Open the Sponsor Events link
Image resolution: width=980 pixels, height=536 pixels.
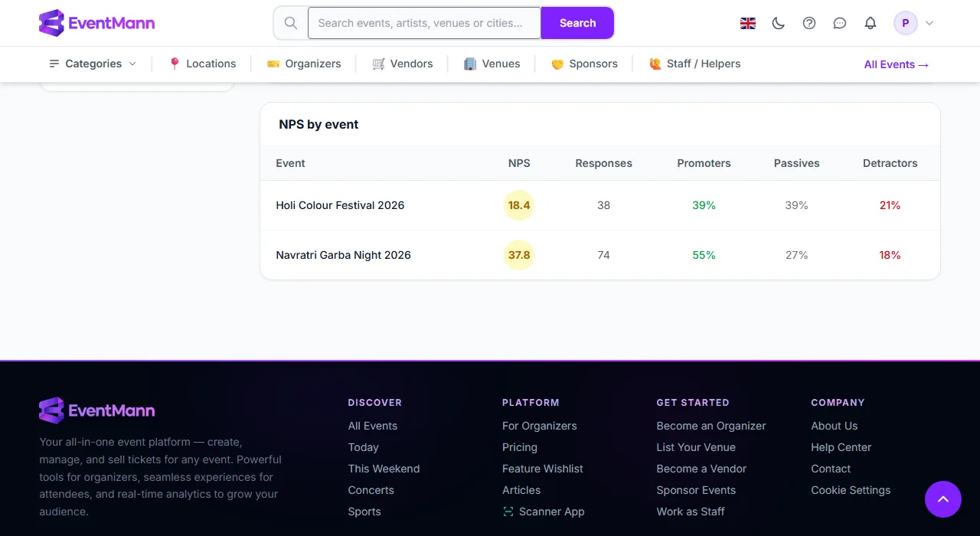click(x=696, y=490)
